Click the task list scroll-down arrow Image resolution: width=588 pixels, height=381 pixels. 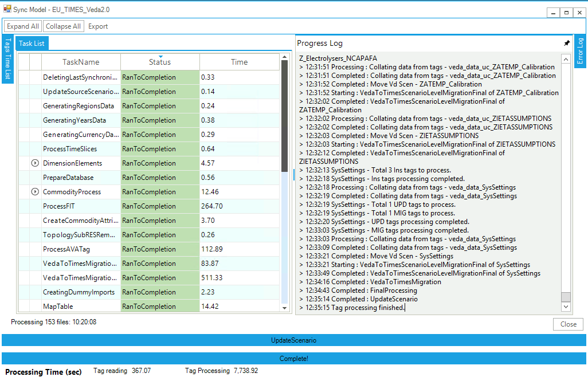(285, 308)
